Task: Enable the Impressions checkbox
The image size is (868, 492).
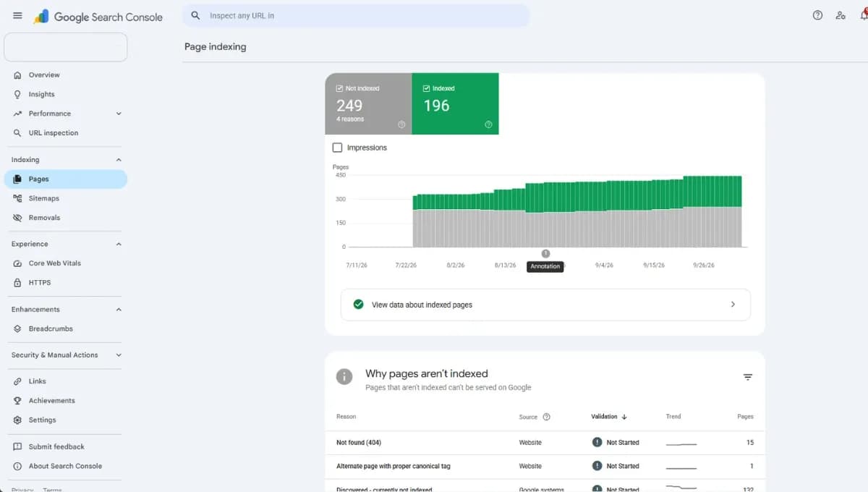Action: pos(337,148)
